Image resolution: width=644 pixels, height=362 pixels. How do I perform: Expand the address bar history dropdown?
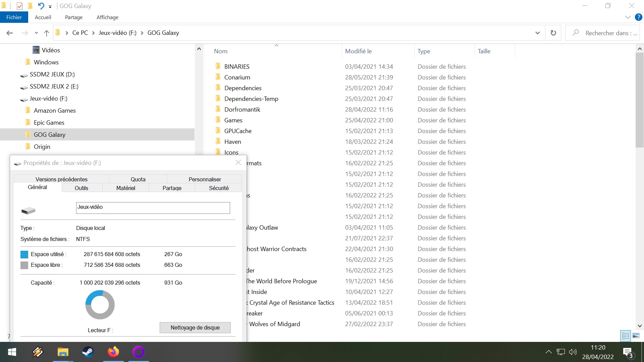(x=538, y=33)
